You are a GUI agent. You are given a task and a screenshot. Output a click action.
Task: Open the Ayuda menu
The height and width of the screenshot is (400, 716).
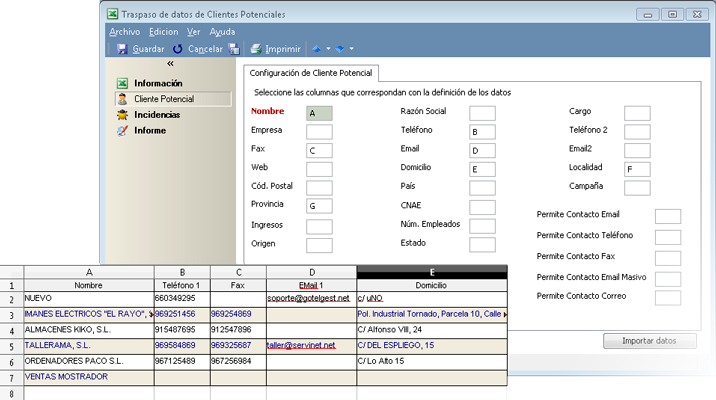[222, 32]
